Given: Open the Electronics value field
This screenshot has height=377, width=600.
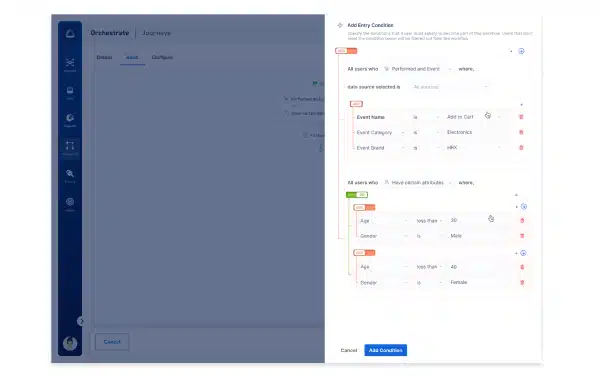Looking at the screenshot, I should [x=473, y=132].
